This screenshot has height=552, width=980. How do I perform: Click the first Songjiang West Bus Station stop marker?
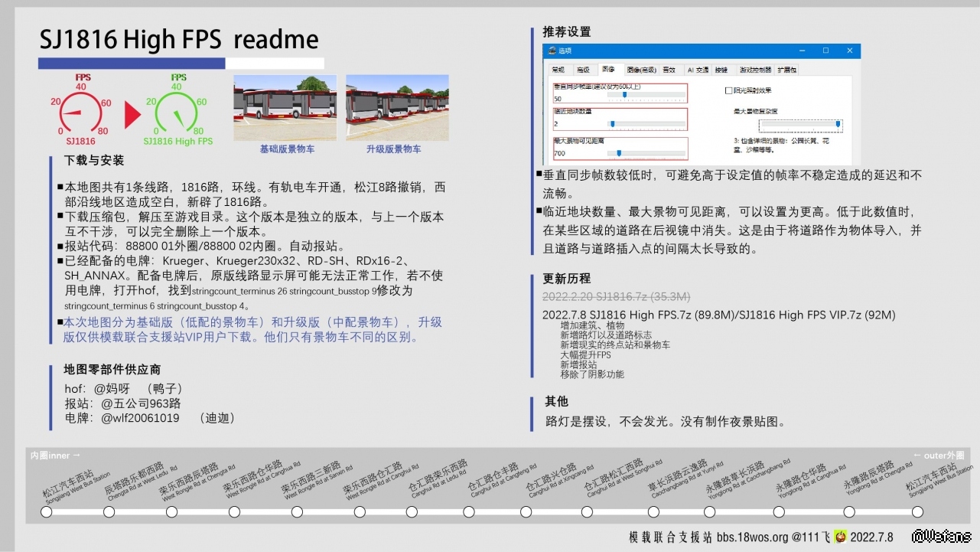point(47,511)
